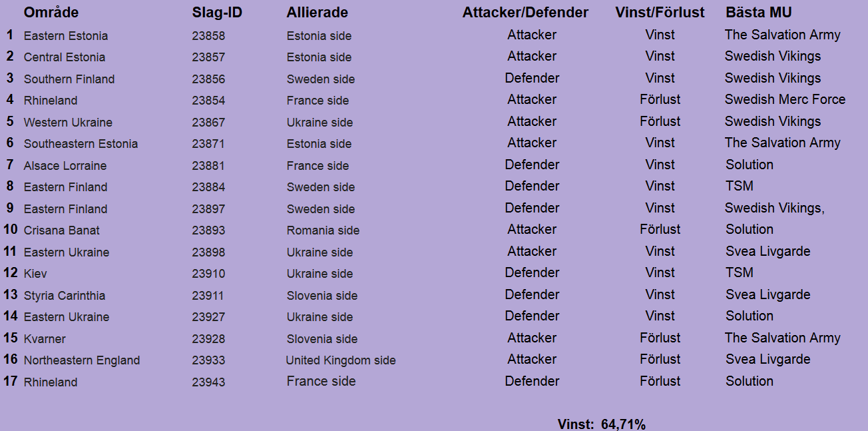Viewport: 868px width, 431px height.
Task: Select the Slag-ID column header
Action: point(217,13)
